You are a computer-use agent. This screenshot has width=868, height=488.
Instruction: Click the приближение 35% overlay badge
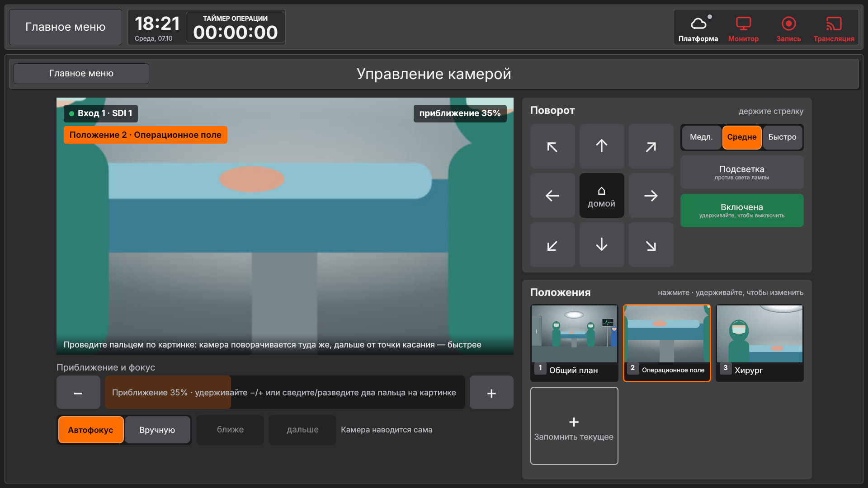(x=460, y=113)
